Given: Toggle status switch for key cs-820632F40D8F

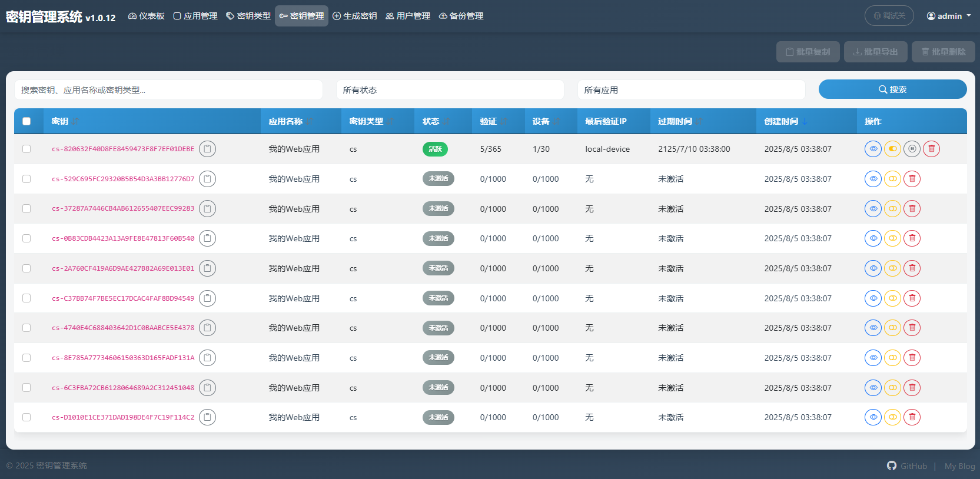Looking at the screenshot, I should [x=892, y=149].
